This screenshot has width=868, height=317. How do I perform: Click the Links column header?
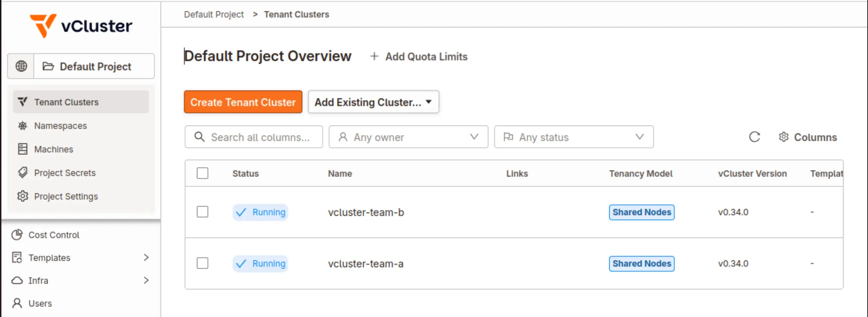point(517,173)
